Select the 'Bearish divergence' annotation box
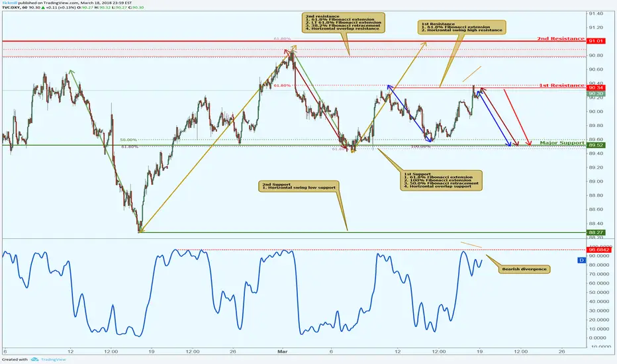 click(524, 269)
